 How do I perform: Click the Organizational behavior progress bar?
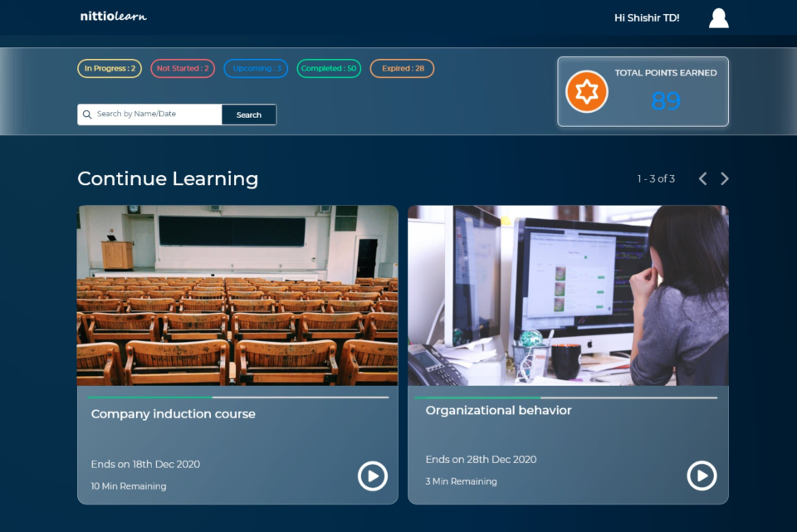pyautogui.click(x=567, y=395)
